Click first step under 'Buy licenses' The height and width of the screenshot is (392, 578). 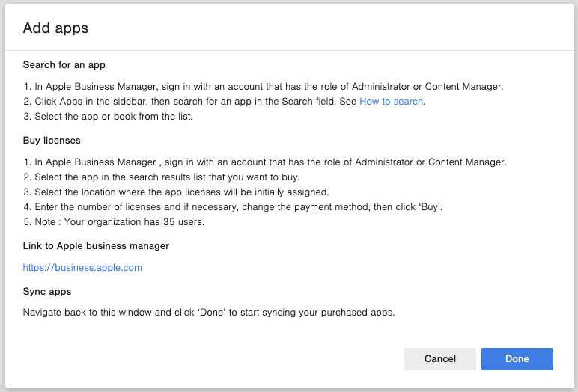tap(265, 162)
